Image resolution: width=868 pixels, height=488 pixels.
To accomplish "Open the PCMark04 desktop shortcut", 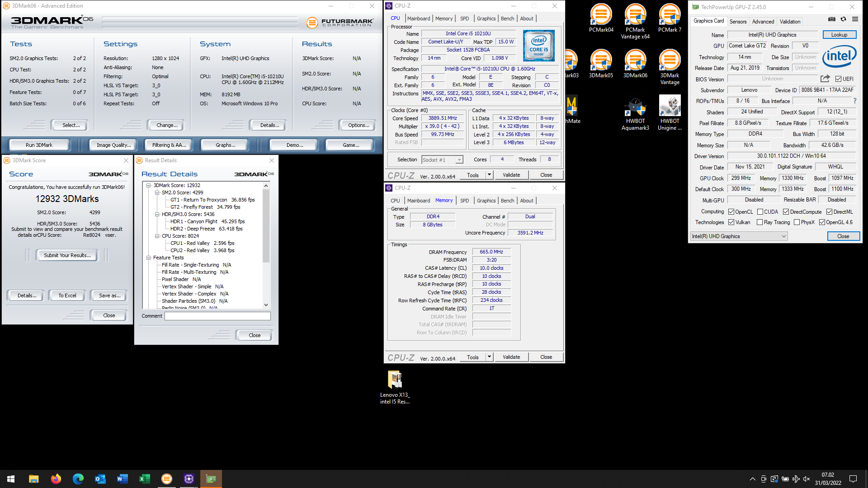I will coord(601,19).
